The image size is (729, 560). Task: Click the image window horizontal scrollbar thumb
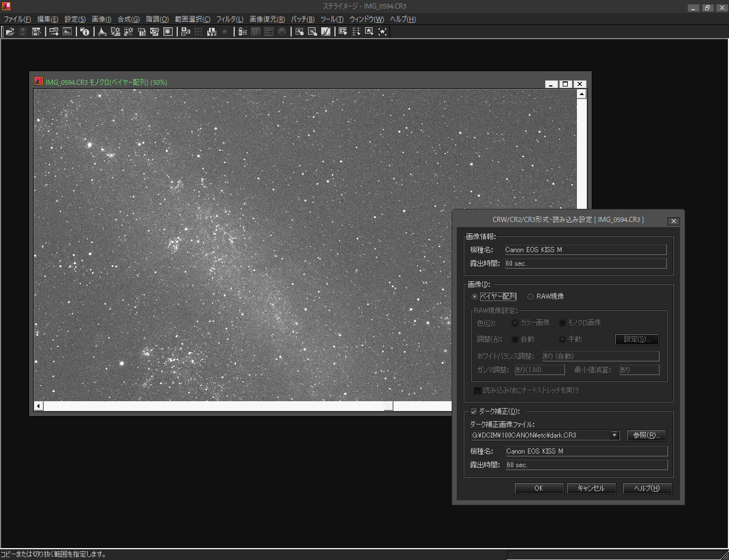click(x=388, y=406)
